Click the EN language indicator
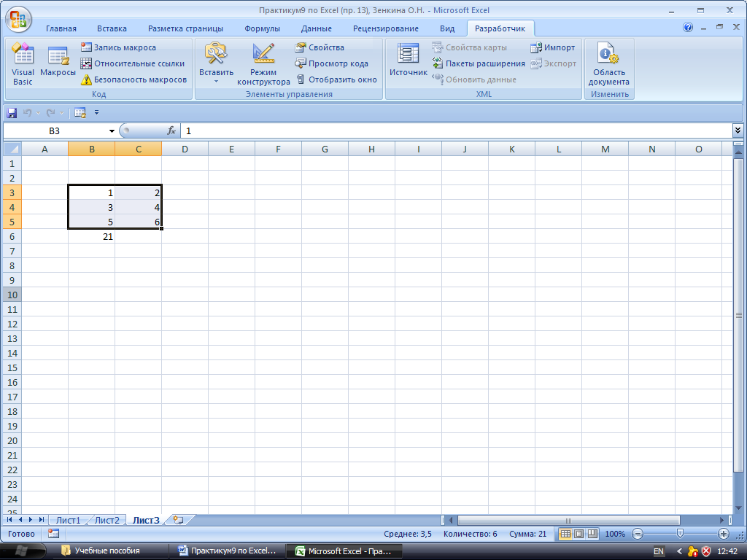This screenshot has width=747, height=560. 659,551
